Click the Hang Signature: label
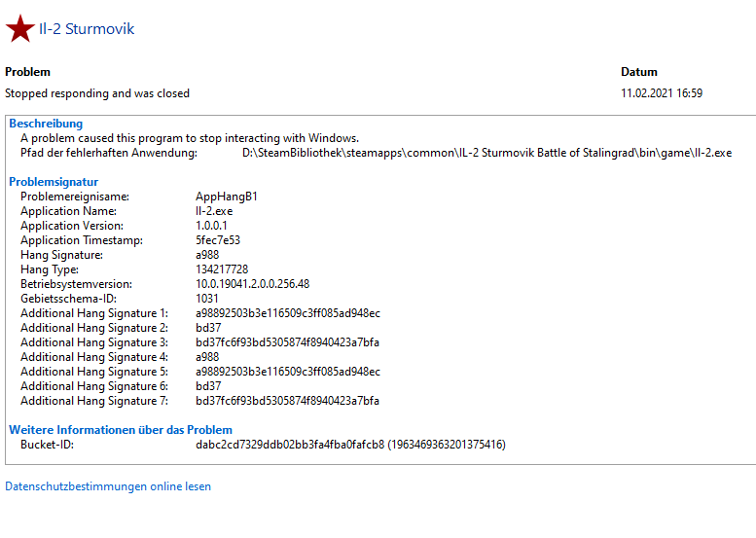Image resolution: width=756 pixels, height=538 pixels. point(61,255)
